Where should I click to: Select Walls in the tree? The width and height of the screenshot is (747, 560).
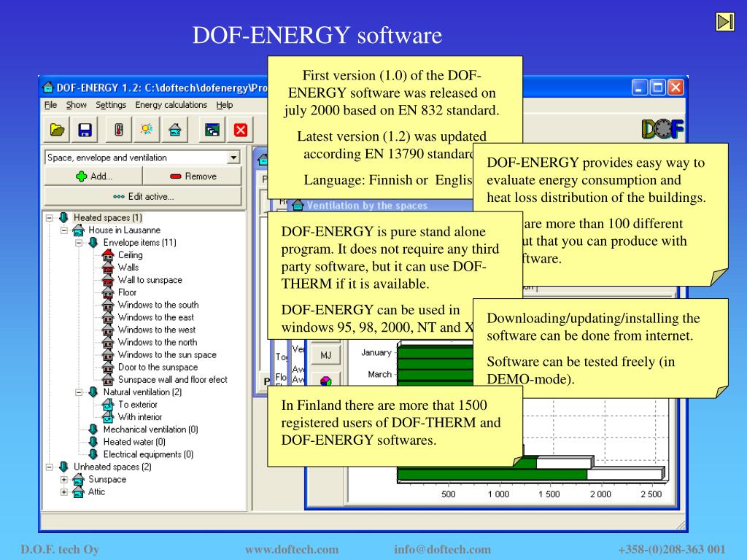(x=128, y=268)
